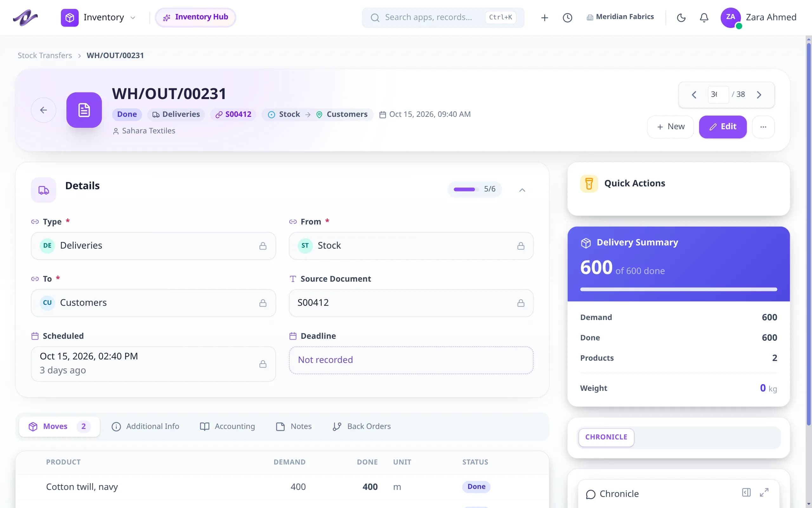Open Zara Ahmed user avatar menu
812x508 pixels.
[x=759, y=17]
